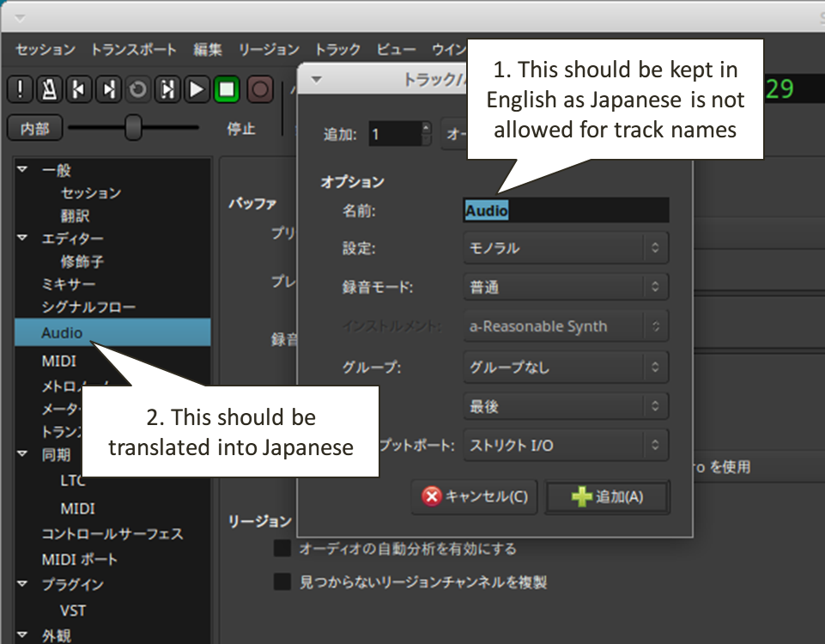Screen dimensions: 825x644
Task: Open the グループなし group dropdown
Action: 565,368
